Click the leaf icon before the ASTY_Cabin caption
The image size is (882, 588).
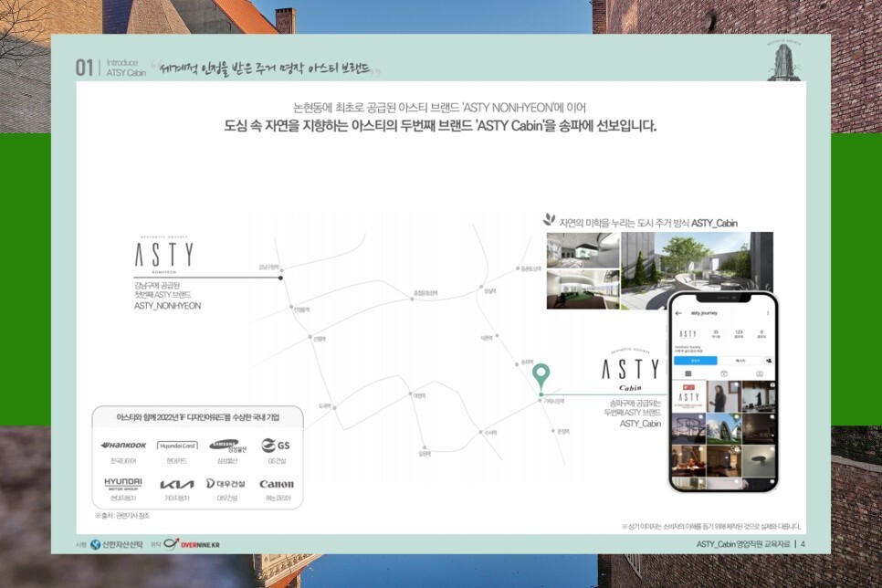point(549,220)
